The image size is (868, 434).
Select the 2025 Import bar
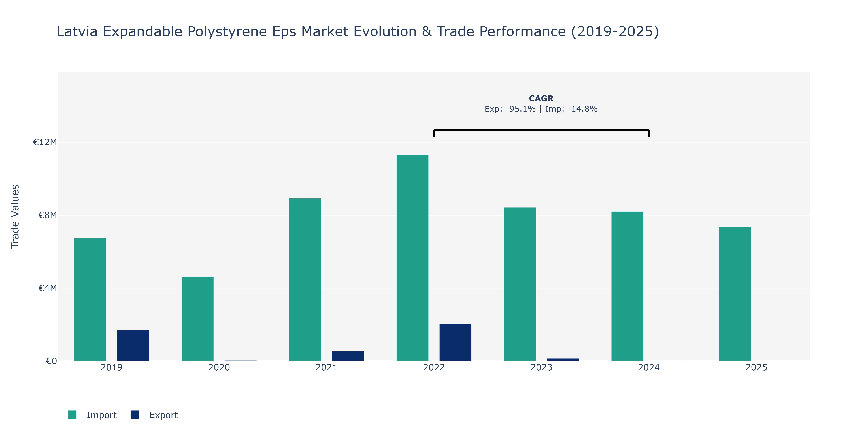(735, 294)
